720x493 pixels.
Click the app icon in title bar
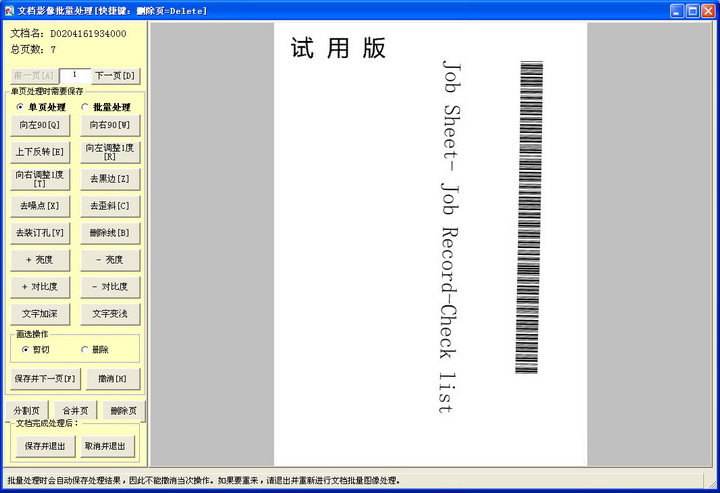pyautogui.click(x=9, y=11)
